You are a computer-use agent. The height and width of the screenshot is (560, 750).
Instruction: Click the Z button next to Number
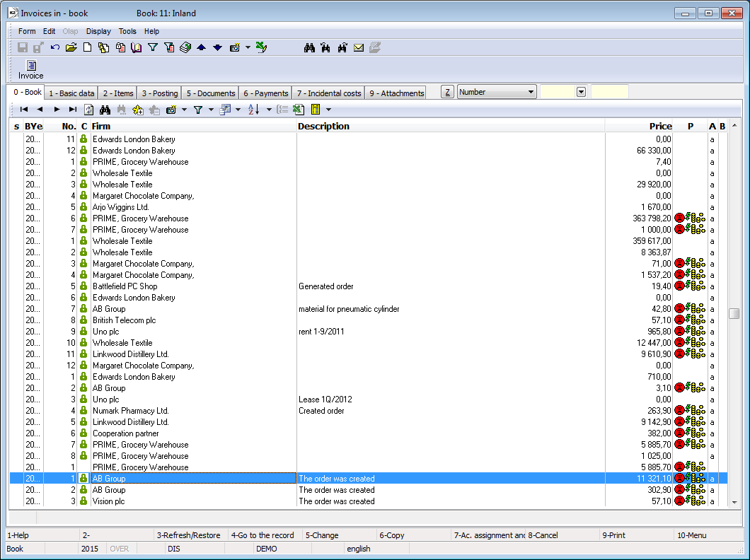(447, 92)
